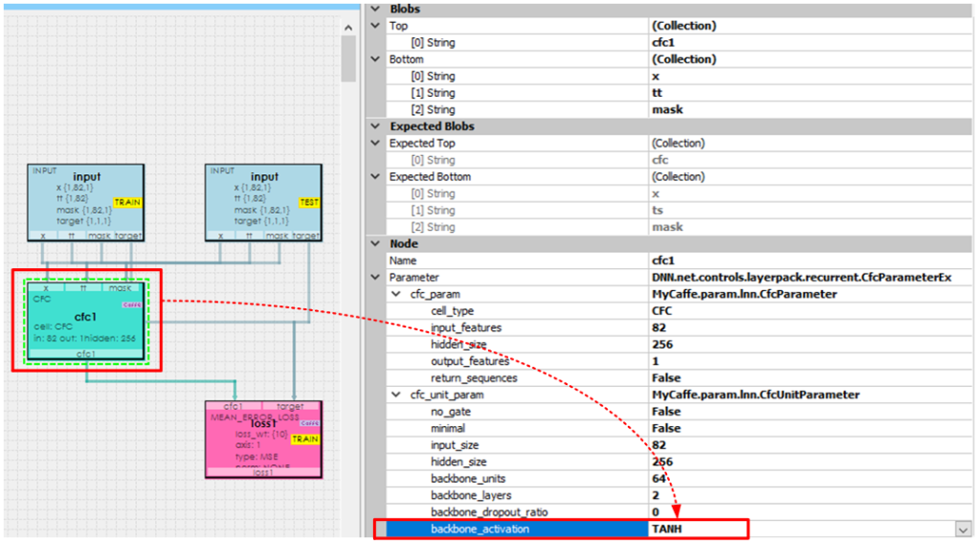Screen dimensions: 980x542
Task: Click the Name value field cfc1
Action: (809, 260)
